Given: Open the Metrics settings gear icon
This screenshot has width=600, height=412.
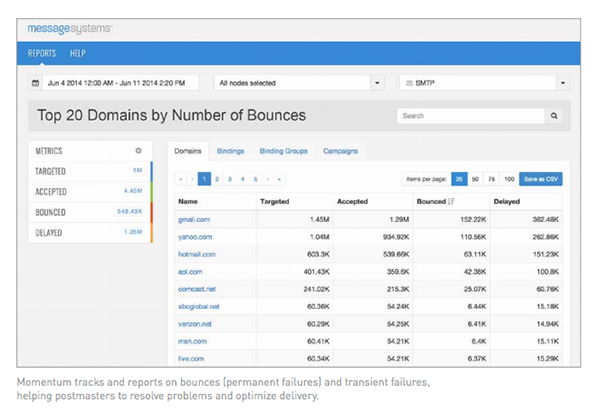Looking at the screenshot, I should tap(139, 151).
